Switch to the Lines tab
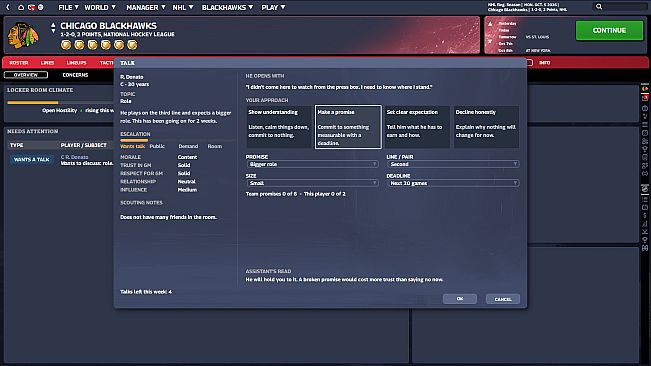 pos(47,63)
